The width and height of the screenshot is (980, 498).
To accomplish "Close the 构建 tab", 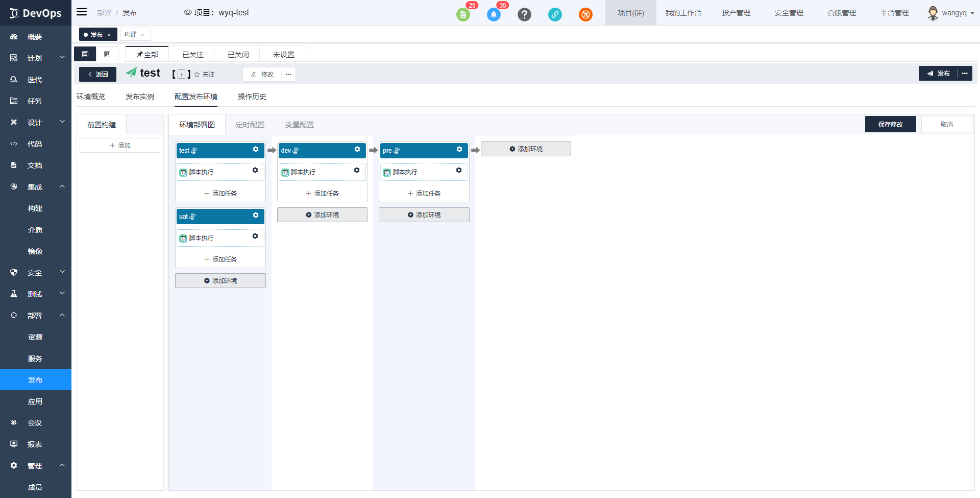I will click(x=143, y=34).
